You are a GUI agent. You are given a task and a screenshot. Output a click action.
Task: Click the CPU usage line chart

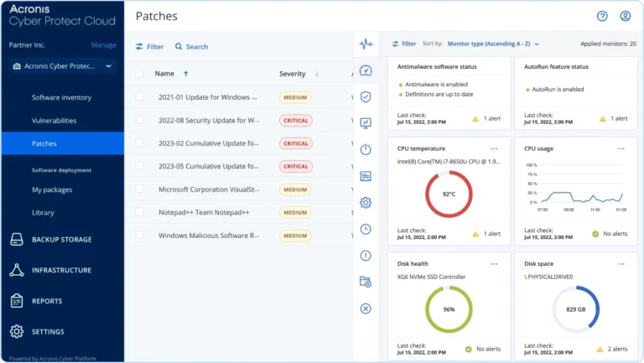[576, 188]
